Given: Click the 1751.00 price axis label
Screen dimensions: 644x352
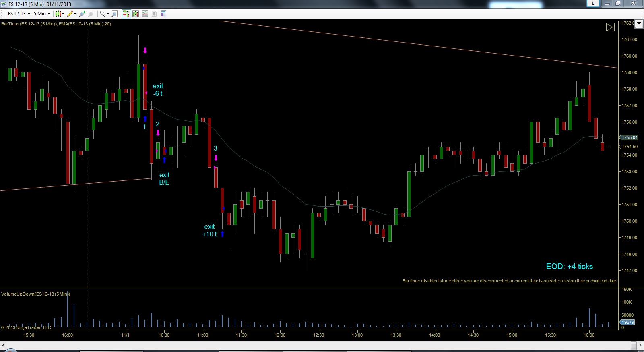Looking at the screenshot, I should pos(630,205).
